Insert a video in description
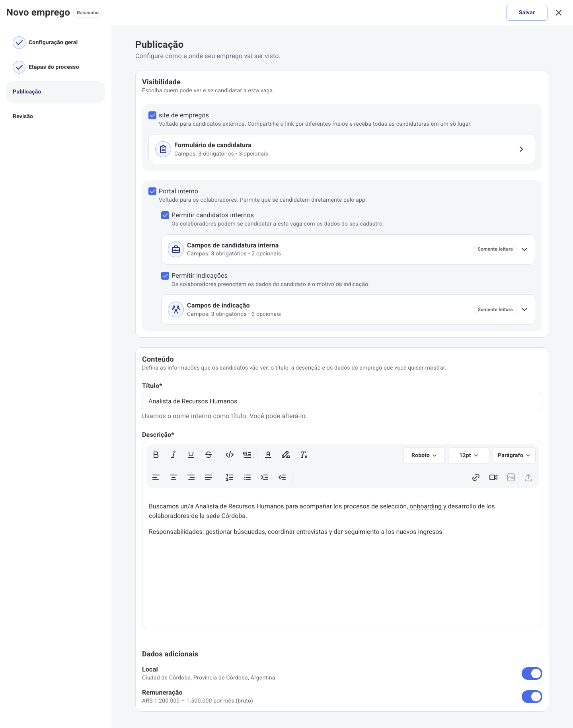The height and width of the screenshot is (728, 573). pos(493,477)
